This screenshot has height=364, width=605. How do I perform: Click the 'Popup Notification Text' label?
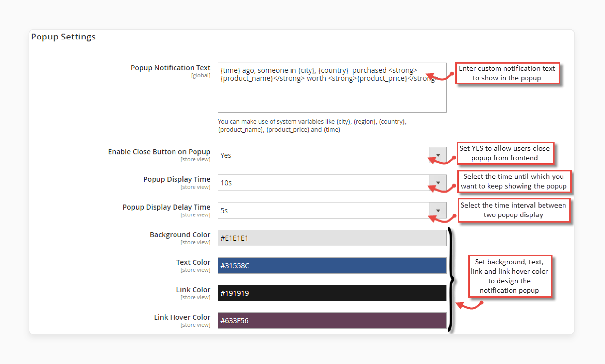[x=170, y=67]
